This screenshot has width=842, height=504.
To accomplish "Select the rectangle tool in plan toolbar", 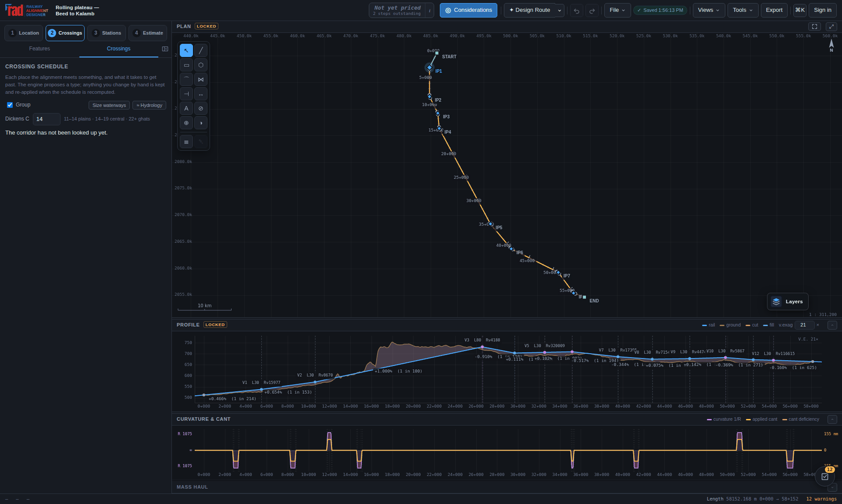I will [186, 65].
